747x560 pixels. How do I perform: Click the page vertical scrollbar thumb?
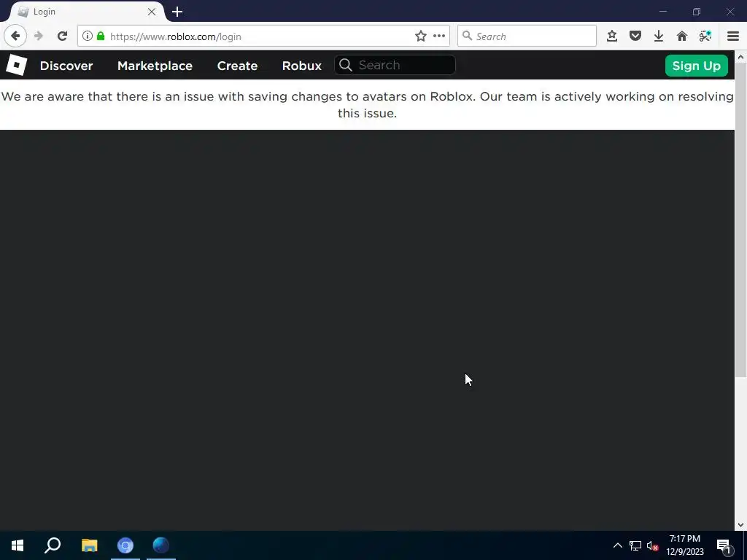[x=740, y=219]
